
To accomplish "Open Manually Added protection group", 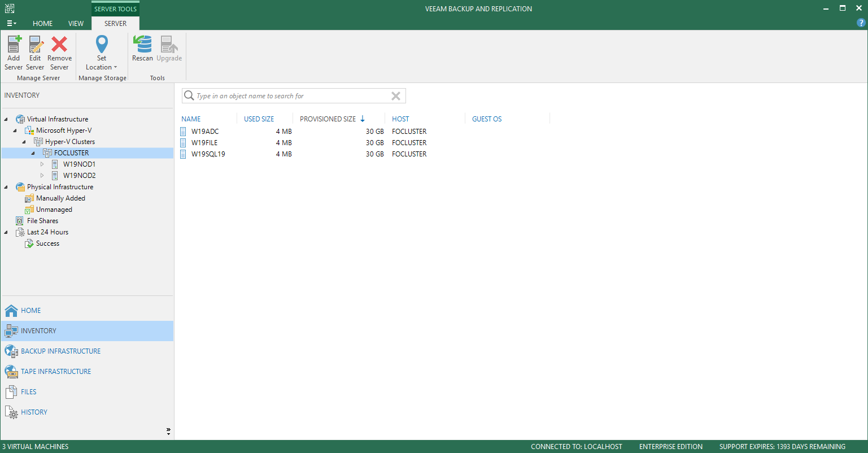I will pos(60,198).
